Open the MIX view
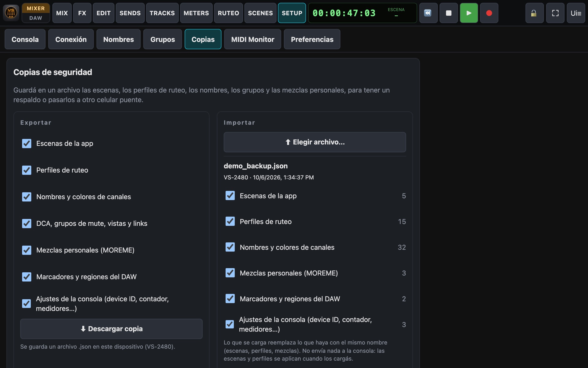The height and width of the screenshot is (368, 588). coord(62,13)
